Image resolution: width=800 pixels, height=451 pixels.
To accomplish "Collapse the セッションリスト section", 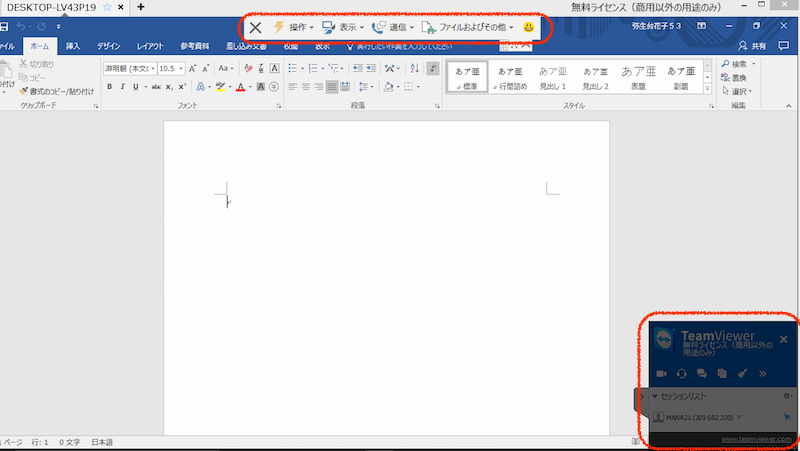I will click(x=654, y=396).
